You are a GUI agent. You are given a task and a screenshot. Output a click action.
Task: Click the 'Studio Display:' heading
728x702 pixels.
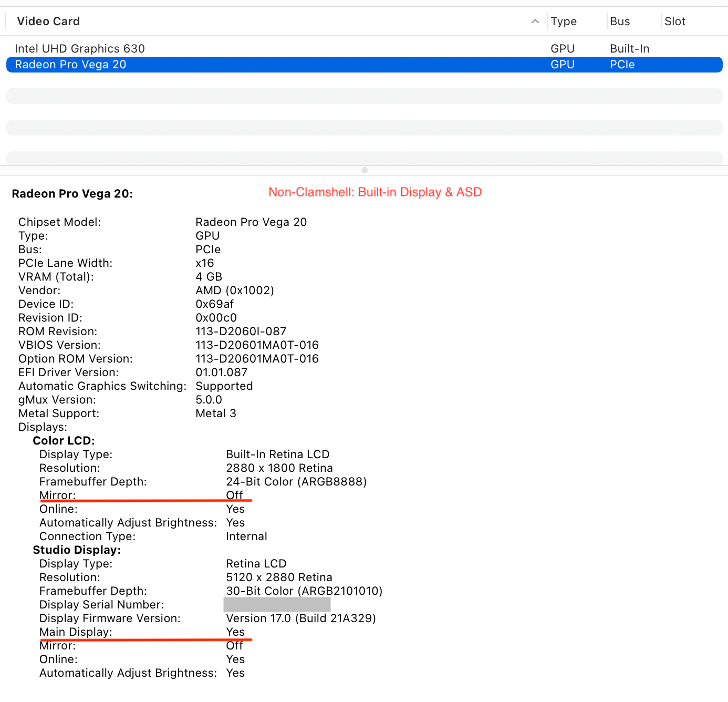(77, 550)
